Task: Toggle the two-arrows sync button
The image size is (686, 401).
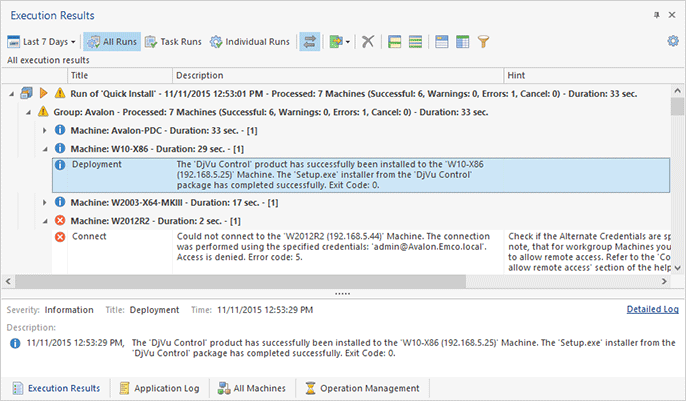Action: [x=310, y=42]
